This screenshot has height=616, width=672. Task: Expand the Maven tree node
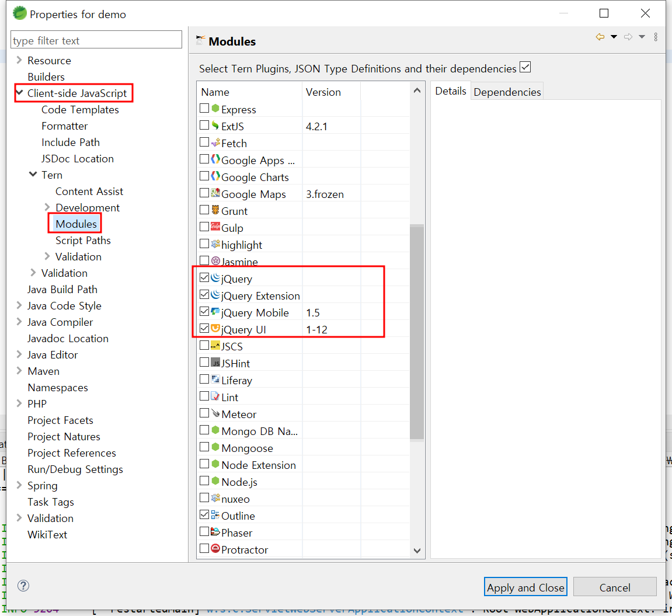19,371
